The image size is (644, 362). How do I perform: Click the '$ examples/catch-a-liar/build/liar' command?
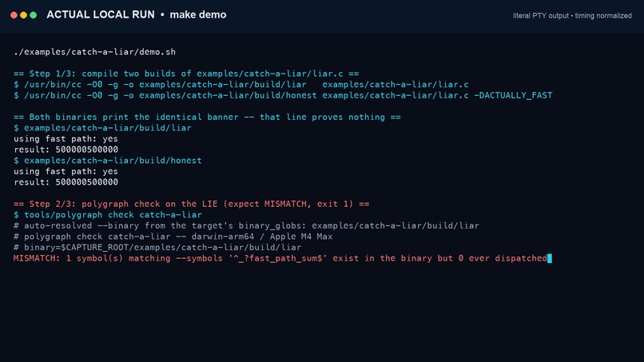(102, 128)
